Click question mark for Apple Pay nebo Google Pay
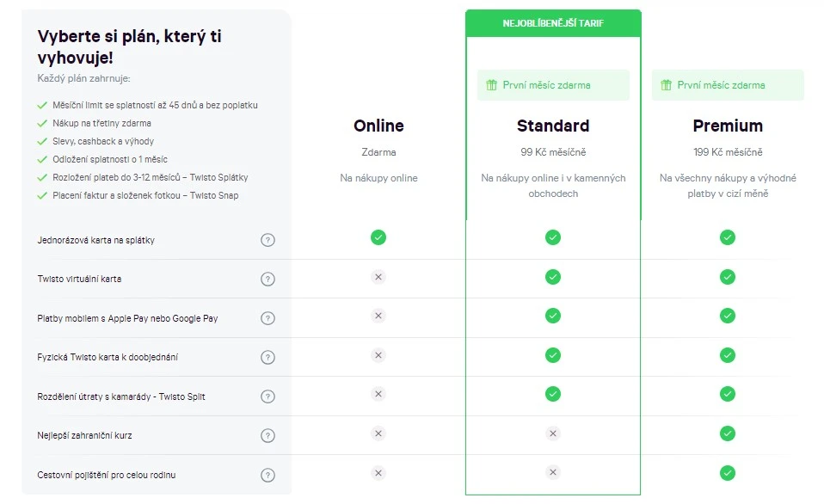Image resolution: width=824 pixels, height=504 pixels. (267, 318)
